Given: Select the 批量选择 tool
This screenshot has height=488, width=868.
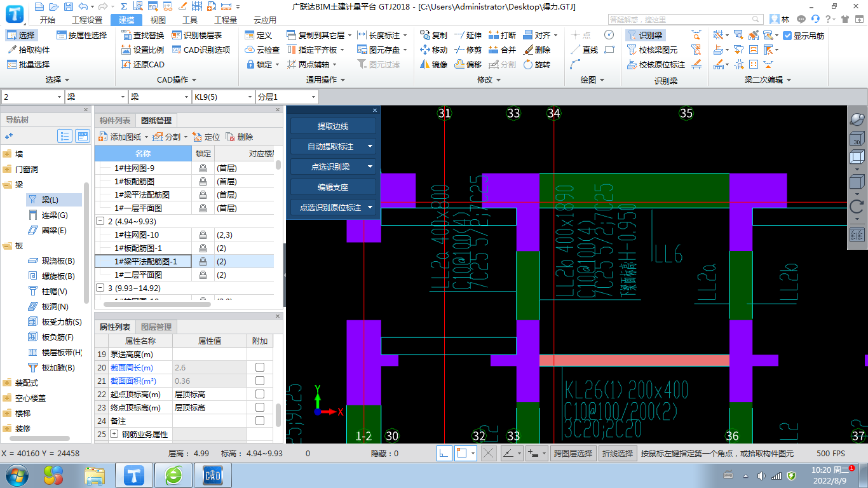Looking at the screenshot, I should click(x=28, y=64).
